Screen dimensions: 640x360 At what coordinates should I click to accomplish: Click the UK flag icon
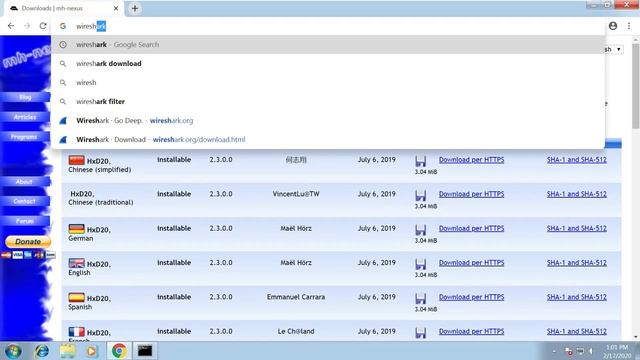coord(76,263)
